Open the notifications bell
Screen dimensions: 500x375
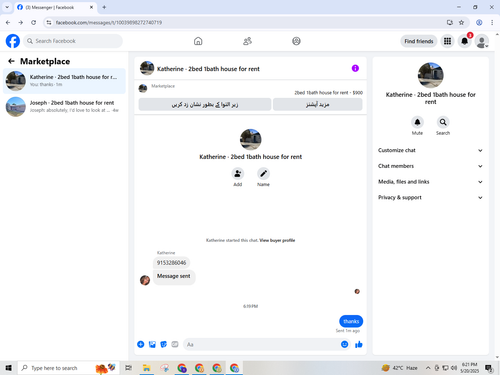pyautogui.click(x=464, y=41)
